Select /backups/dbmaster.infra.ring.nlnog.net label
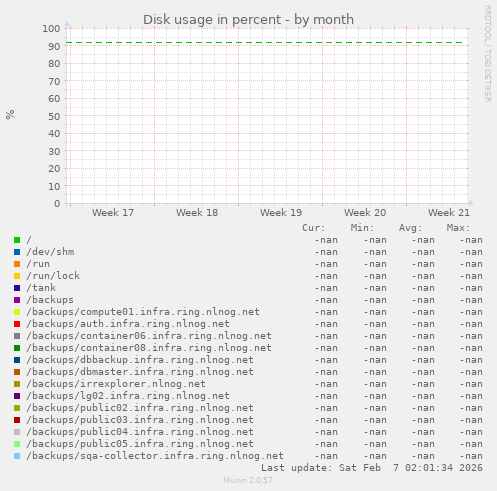 140,372
